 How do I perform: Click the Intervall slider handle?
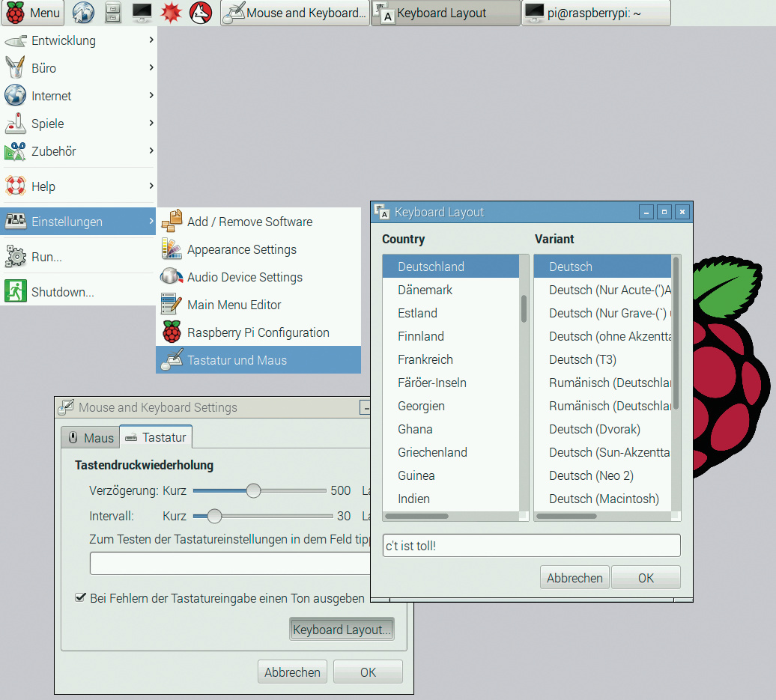click(x=214, y=516)
